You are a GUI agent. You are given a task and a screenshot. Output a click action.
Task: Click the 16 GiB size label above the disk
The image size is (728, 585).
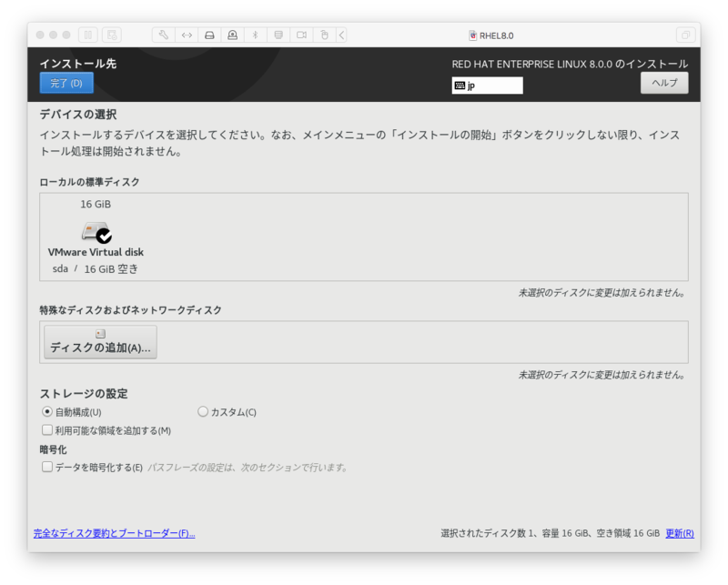[x=96, y=205]
